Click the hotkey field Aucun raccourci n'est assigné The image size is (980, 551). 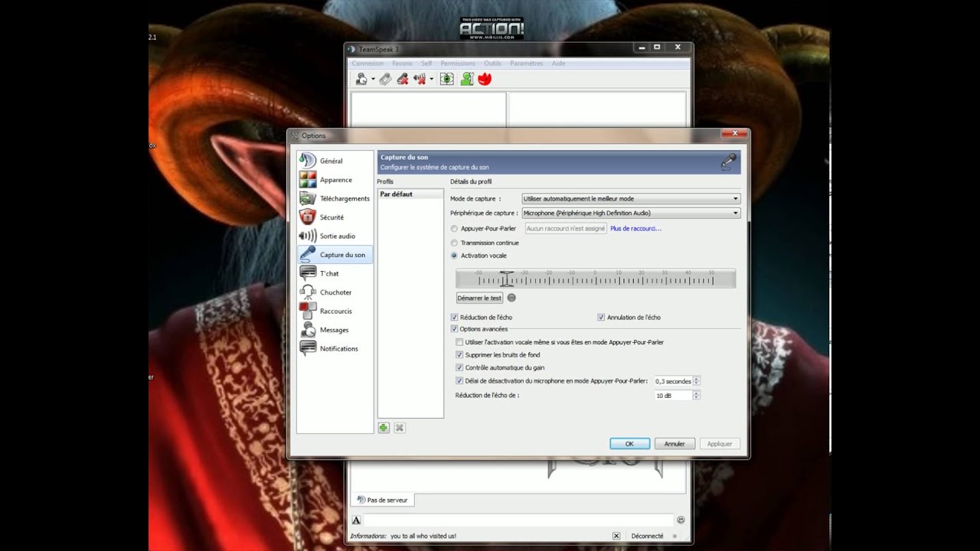566,228
